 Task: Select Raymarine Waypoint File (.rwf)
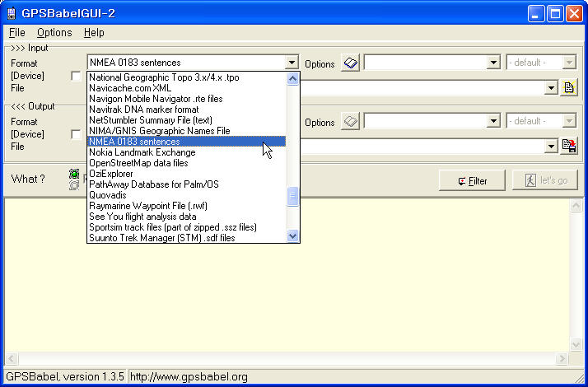click(x=186, y=206)
